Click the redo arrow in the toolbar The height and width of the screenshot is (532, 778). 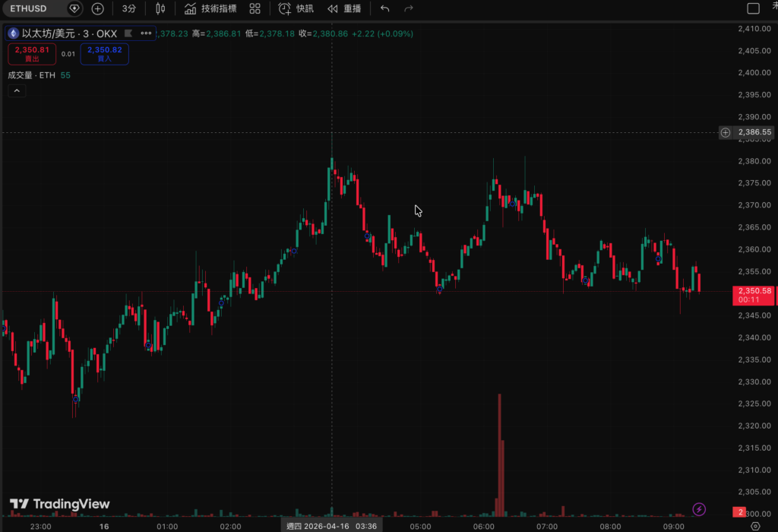[409, 8]
